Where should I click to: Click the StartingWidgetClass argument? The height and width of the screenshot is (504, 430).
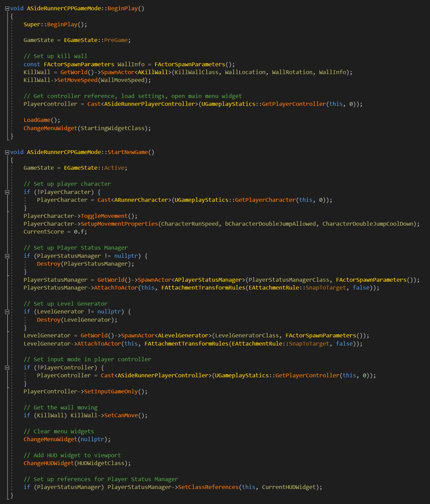112,128
